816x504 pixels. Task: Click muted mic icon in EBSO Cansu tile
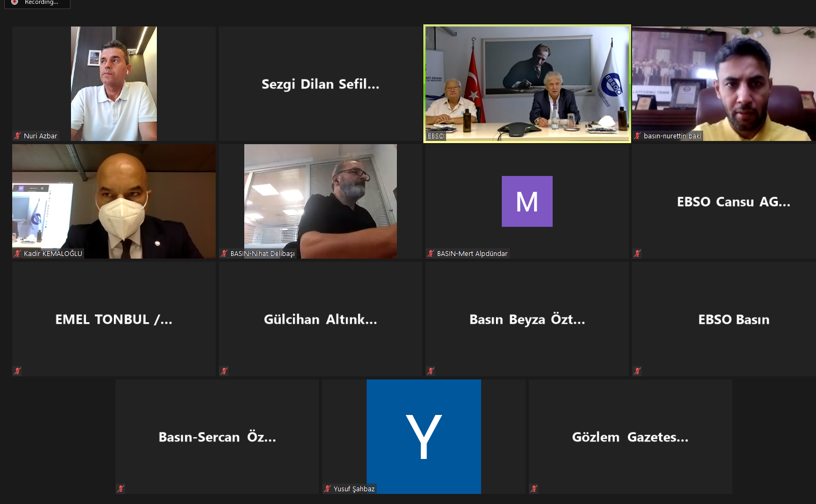click(637, 254)
